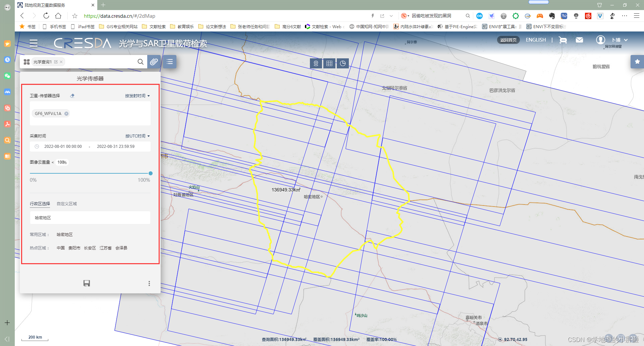
Task: Clear sensor selection with the eraser icon
Action: [x=72, y=96]
